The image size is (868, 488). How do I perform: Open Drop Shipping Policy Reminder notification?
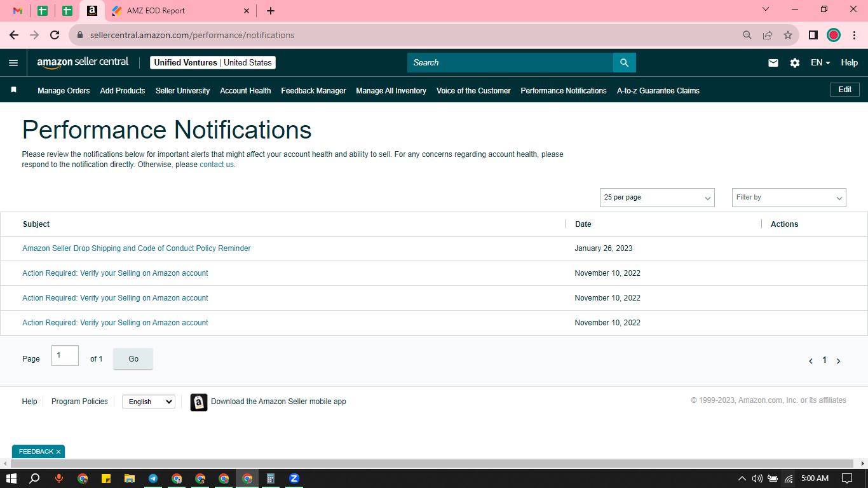click(x=137, y=248)
